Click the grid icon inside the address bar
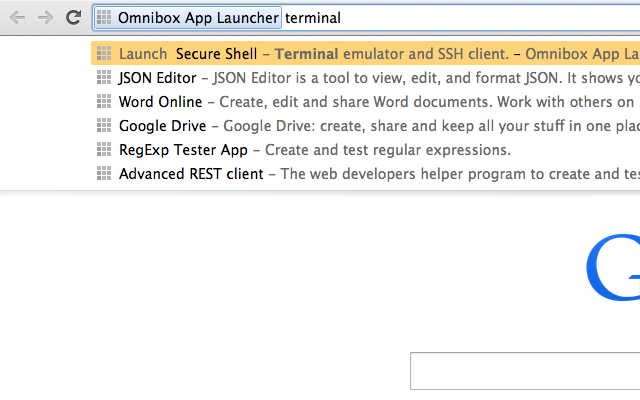This screenshot has height=400, width=640. [104, 18]
